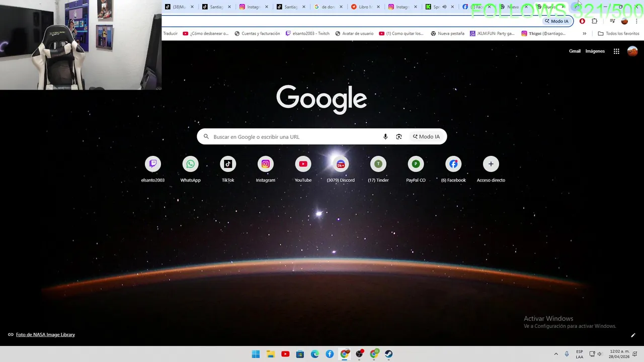Open the JKLM.FUN: Party ga... bookmark
Image resolution: width=644 pixels, height=362 pixels.
click(492, 34)
